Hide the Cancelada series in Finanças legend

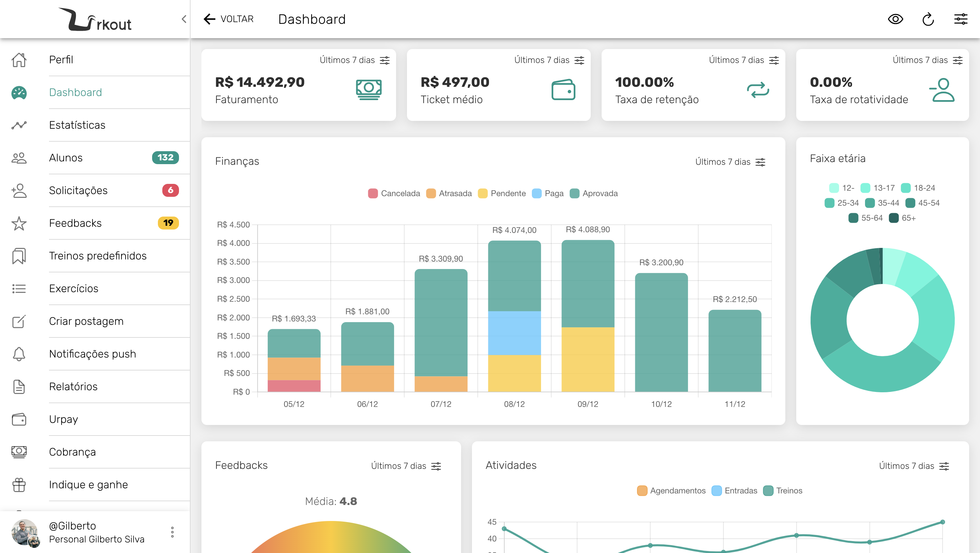[394, 193]
